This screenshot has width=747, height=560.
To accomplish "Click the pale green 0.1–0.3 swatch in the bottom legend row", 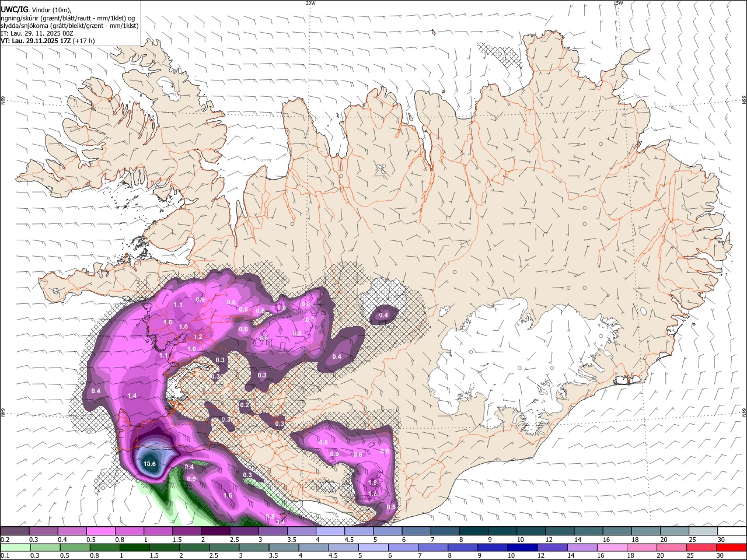I will (x=15, y=547).
